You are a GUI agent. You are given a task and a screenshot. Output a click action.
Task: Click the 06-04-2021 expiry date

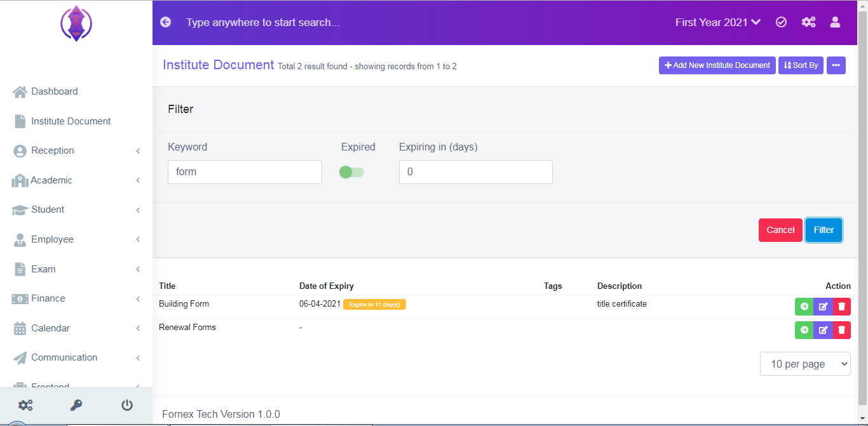coord(320,304)
